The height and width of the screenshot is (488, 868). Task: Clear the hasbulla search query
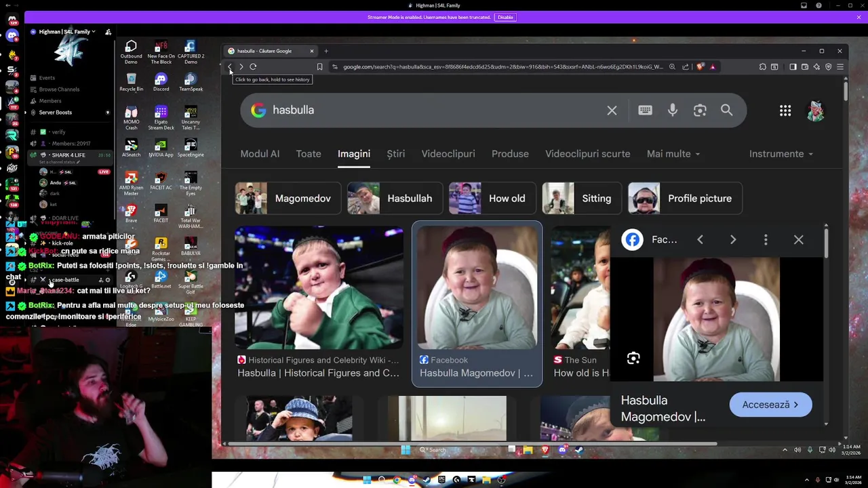[x=612, y=110]
